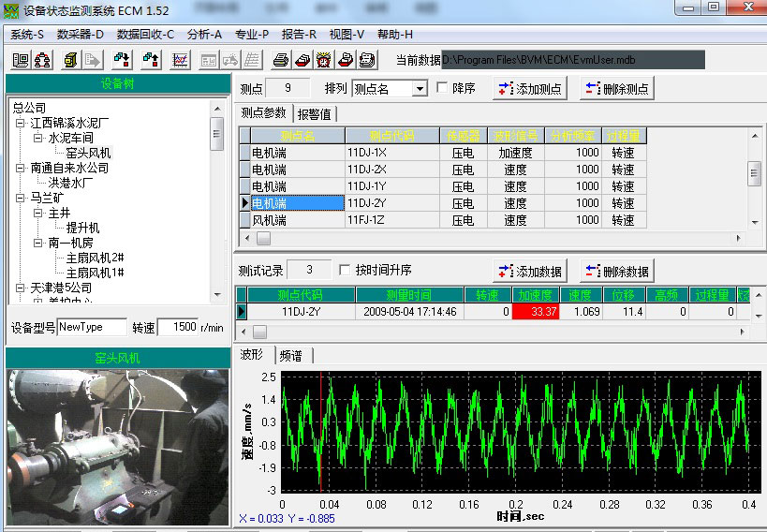767x532 pixels.
Task: Enable the 降序 checkbox
Action: [442, 89]
